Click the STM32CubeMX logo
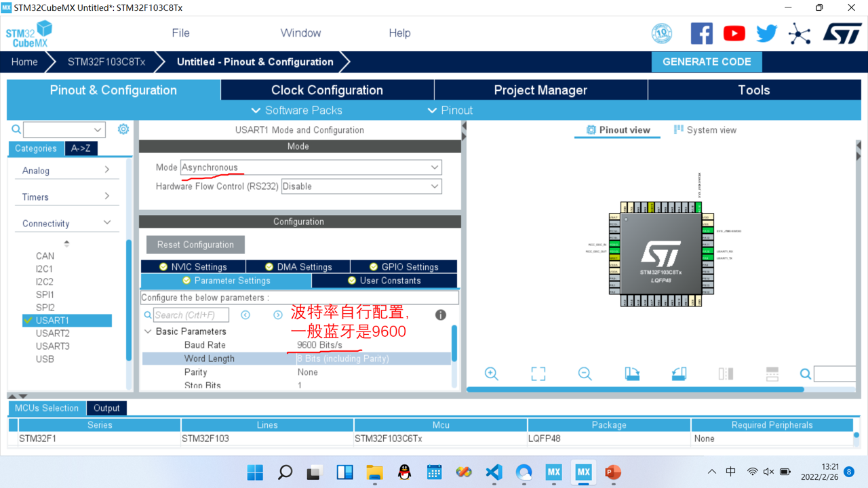868x488 pixels. coord(29,34)
